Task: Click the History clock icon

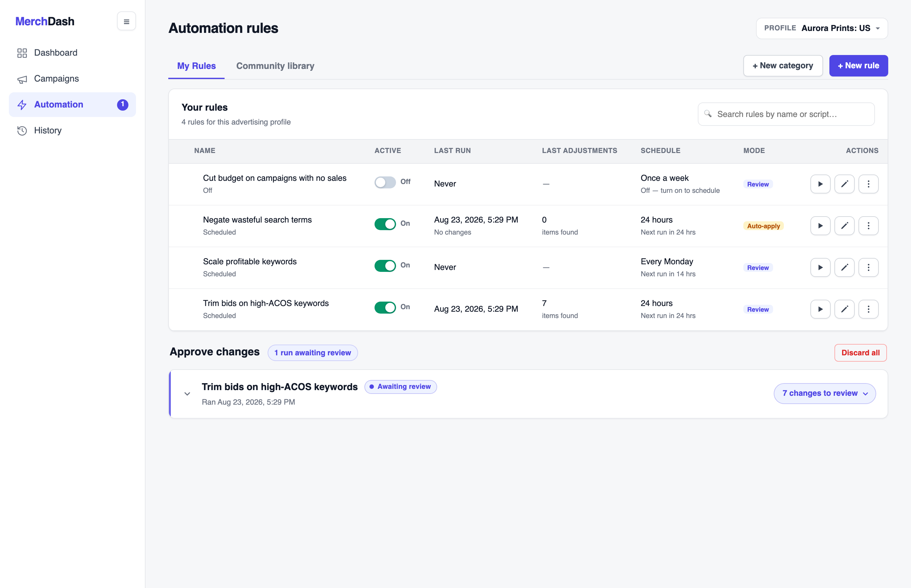Action: tap(22, 131)
